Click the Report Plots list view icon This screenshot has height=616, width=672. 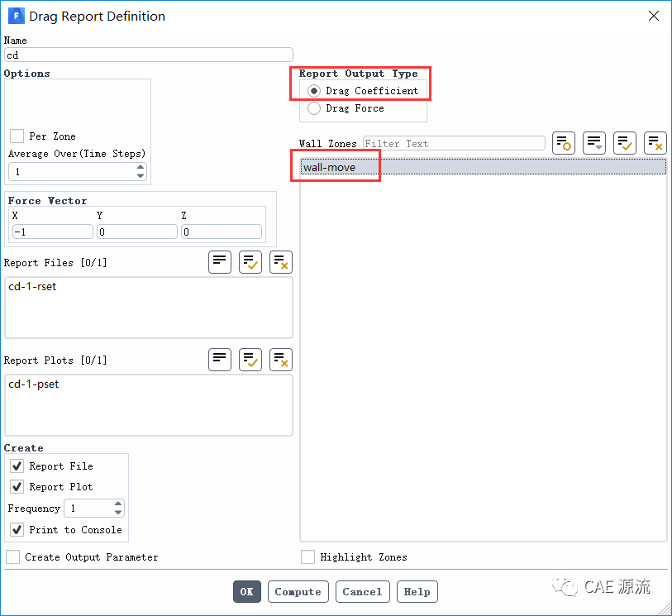[x=220, y=360]
